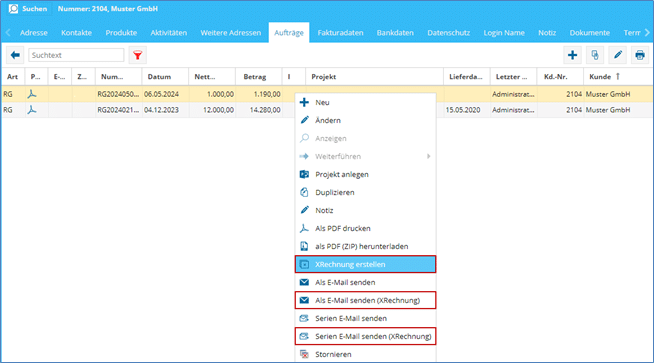Image resolution: width=654 pixels, height=363 pixels.
Task: Switch to the Kontakte tab
Action: point(76,33)
